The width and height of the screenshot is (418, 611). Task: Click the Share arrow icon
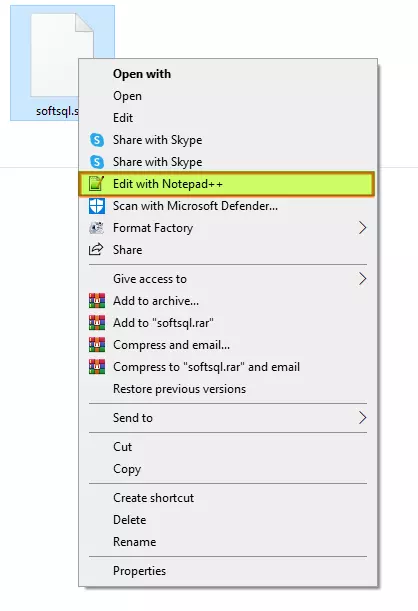tap(96, 249)
